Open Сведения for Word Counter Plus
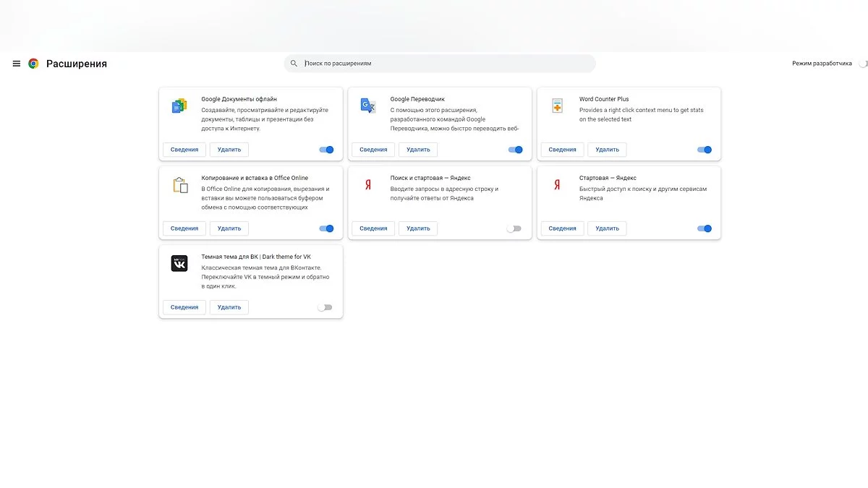 562,150
